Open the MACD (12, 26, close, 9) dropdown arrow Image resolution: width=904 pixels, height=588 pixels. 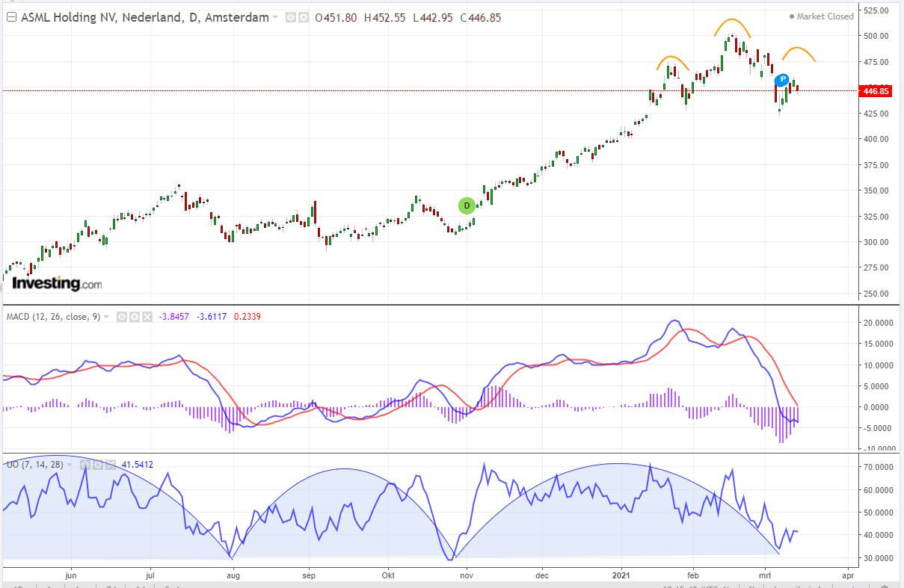tap(107, 317)
